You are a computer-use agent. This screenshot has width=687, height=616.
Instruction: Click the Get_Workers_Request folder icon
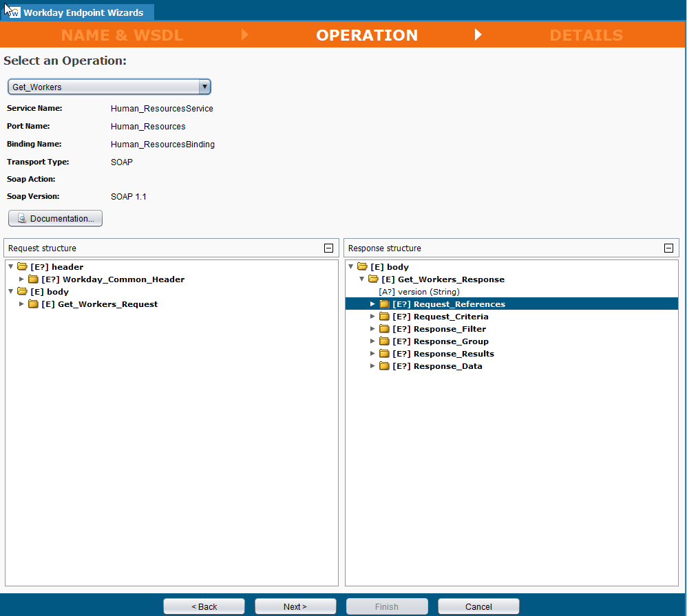(33, 304)
